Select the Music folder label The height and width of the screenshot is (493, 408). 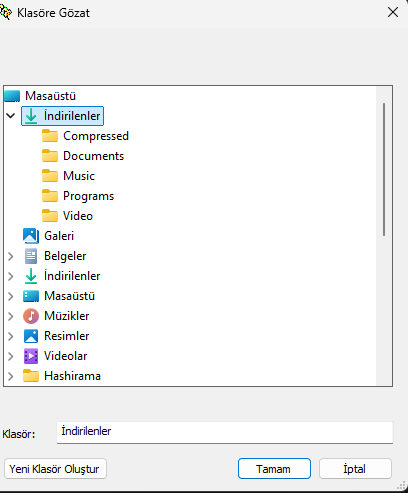pyautogui.click(x=79, y=176)
